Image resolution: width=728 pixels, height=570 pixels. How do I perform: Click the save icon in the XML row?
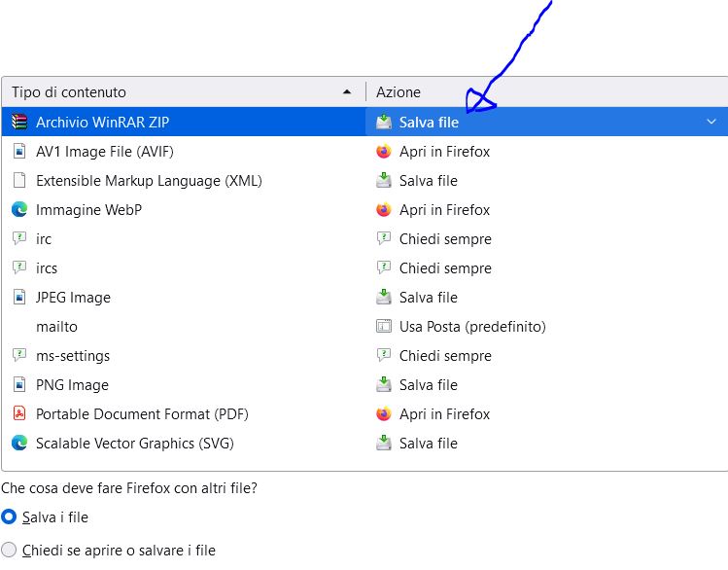point(384,180)
